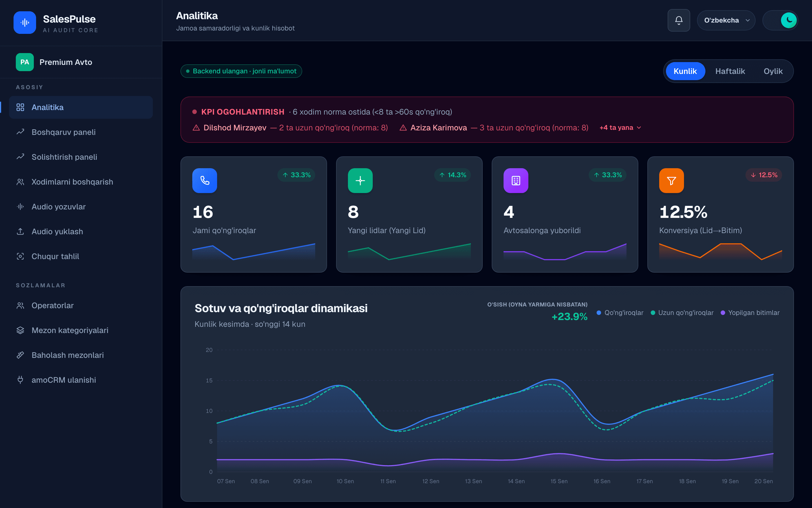812x508 pixels.
Task: Click the Chuqur tahlil scan icon
Action: 20,256
